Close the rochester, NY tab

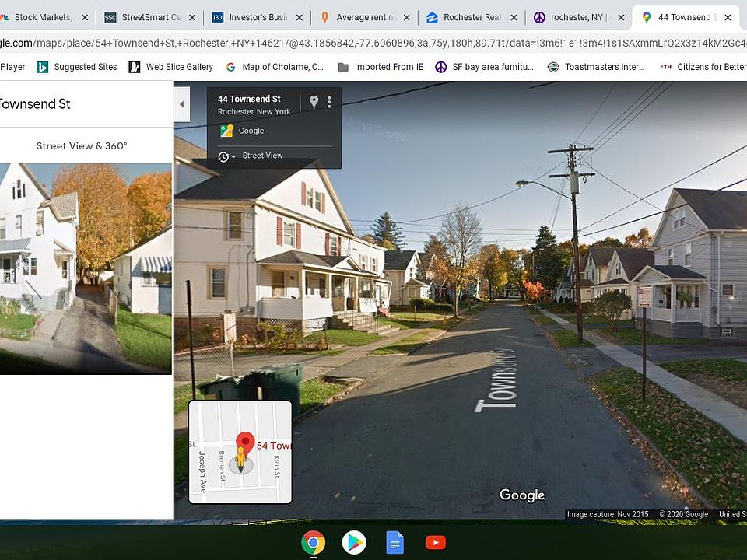(621, 18)
